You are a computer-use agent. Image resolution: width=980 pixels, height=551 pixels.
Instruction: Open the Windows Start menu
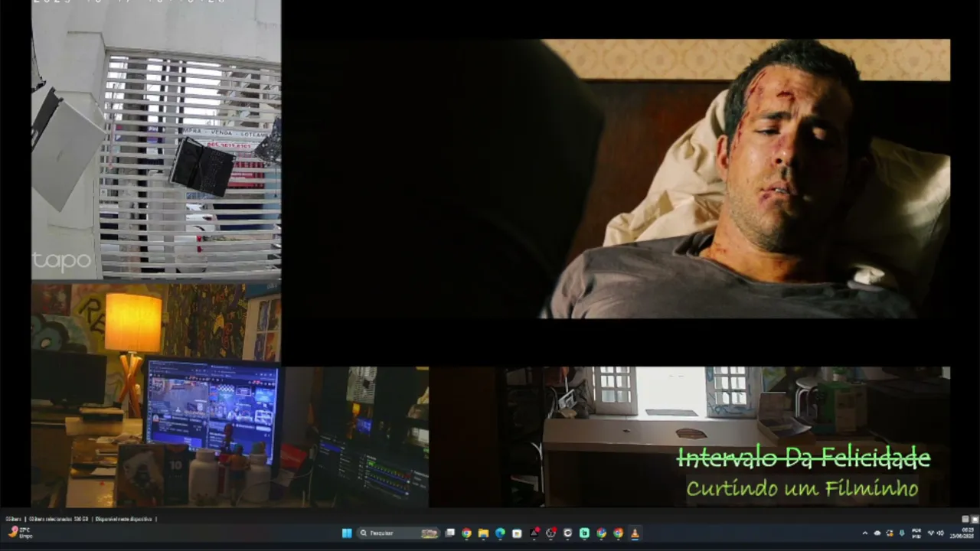pos(347,533)
